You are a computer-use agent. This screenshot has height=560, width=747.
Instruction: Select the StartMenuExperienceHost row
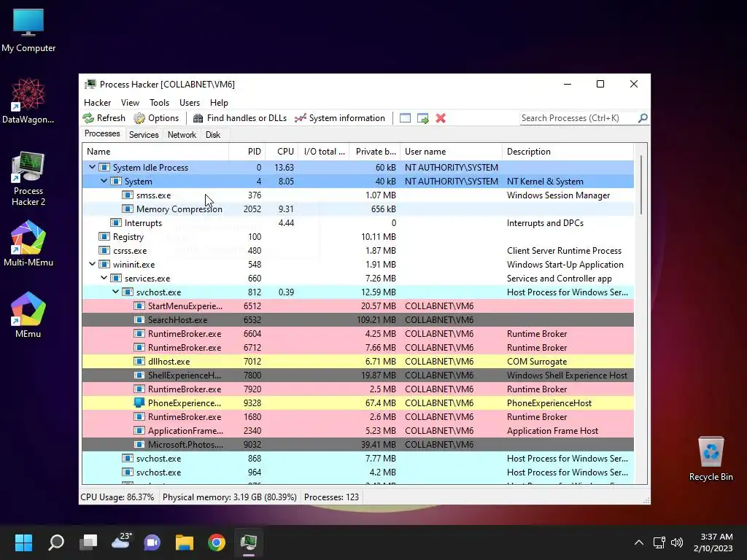tap(357, 306)
